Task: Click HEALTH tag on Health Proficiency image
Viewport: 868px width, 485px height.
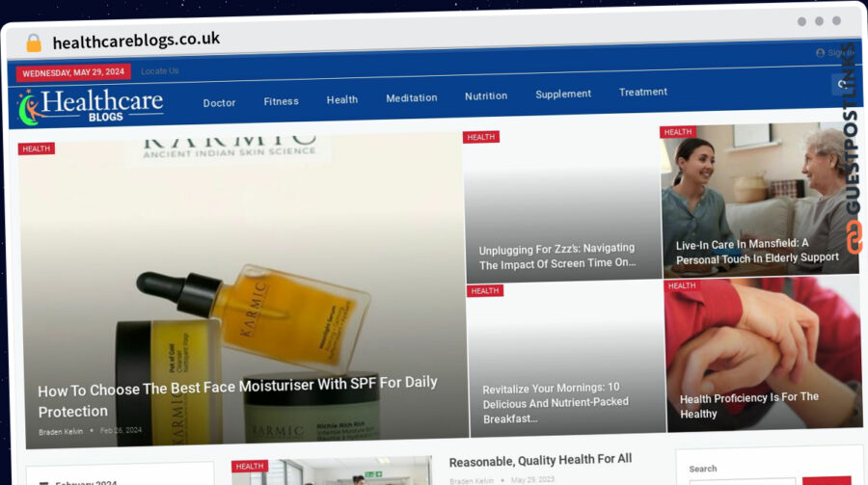Action: tap(682, 285)
